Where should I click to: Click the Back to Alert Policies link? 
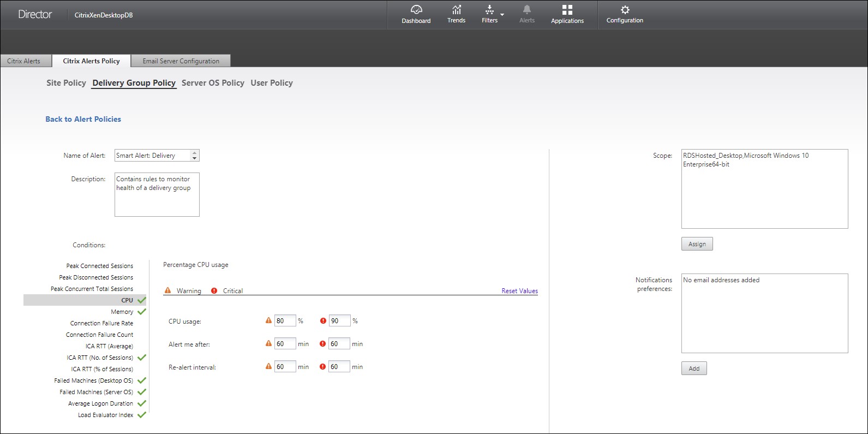tap(83, 119)
